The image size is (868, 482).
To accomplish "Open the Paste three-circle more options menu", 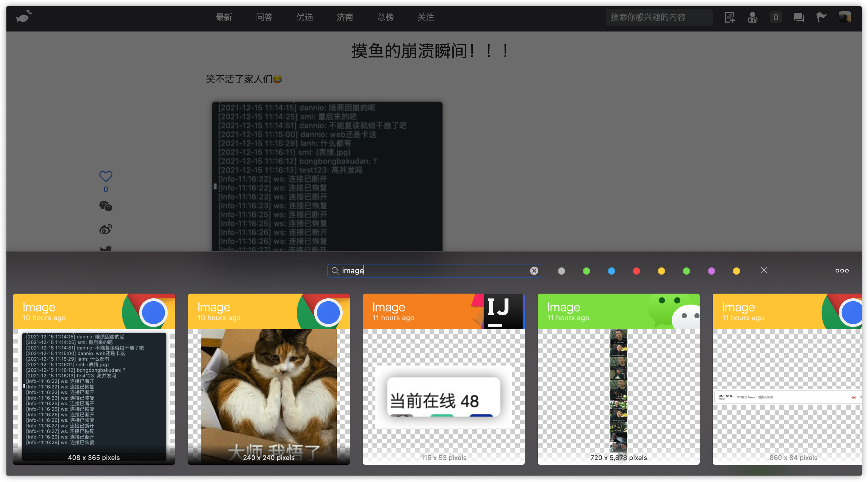I will tap(842, 271).
